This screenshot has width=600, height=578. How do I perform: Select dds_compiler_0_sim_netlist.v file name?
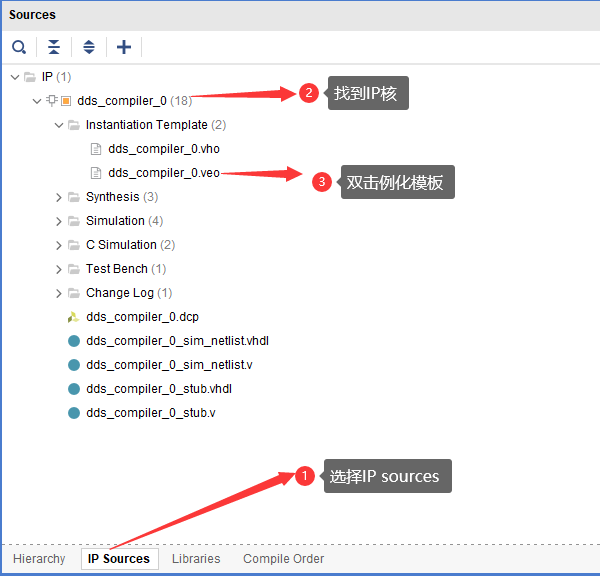[x=169, y=365]
